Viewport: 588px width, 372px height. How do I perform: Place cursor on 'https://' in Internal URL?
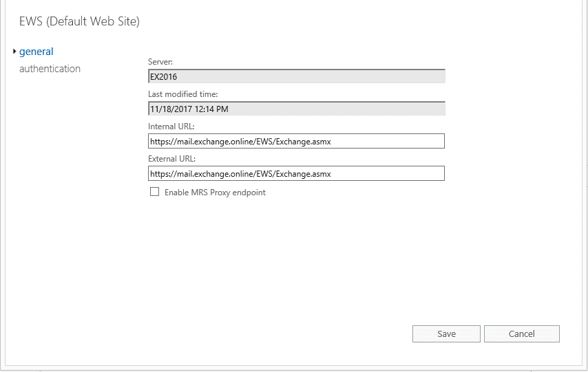tap(163, 142)
